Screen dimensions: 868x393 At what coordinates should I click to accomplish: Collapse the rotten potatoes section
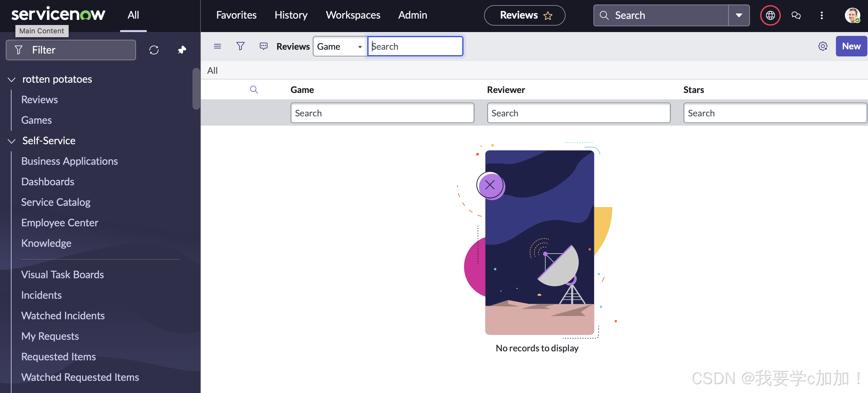click(x=12, y=79)
